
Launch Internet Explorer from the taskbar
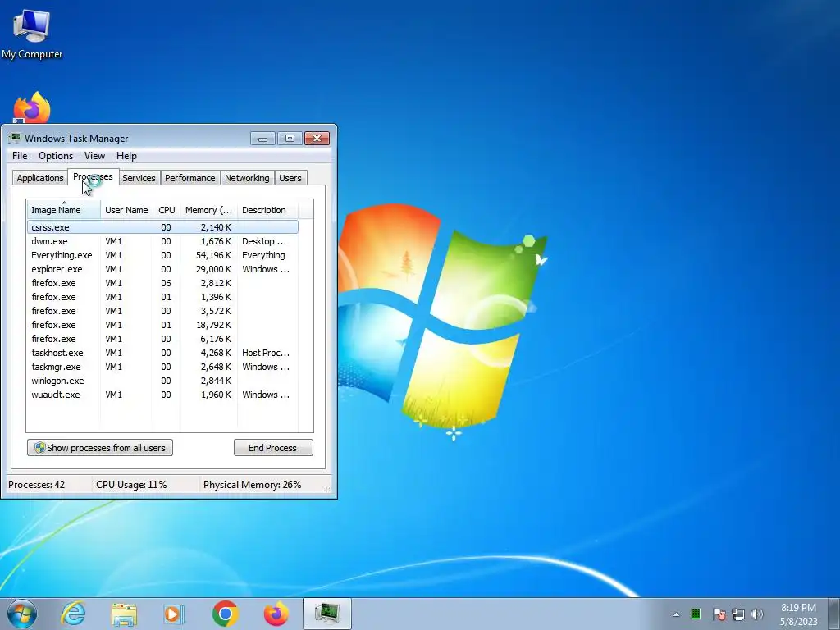(73, 614)
